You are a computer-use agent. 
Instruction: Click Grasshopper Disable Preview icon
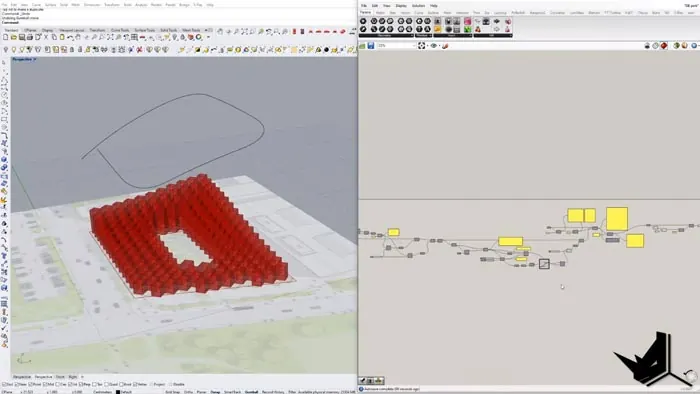pyautogui.click(x=647, y=46)
